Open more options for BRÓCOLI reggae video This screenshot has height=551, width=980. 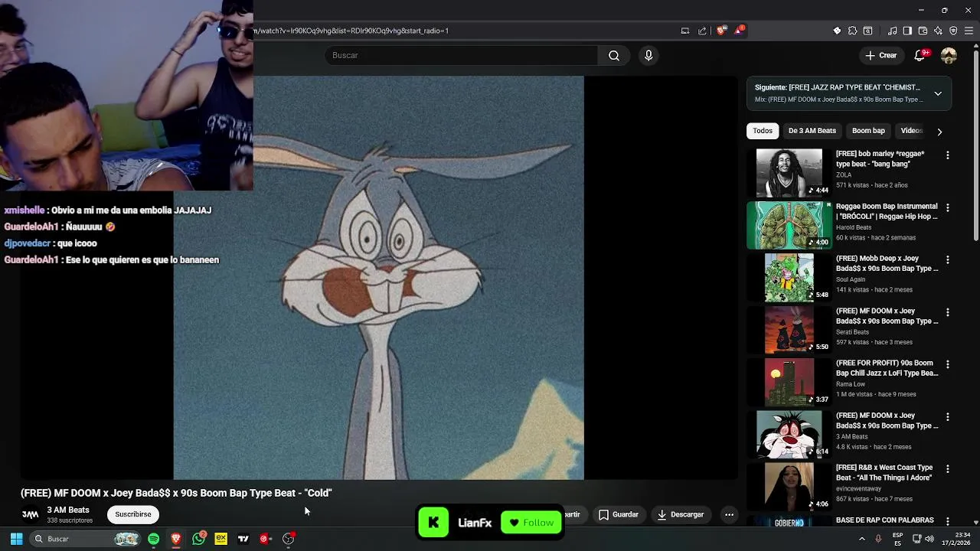click(947, 207)
